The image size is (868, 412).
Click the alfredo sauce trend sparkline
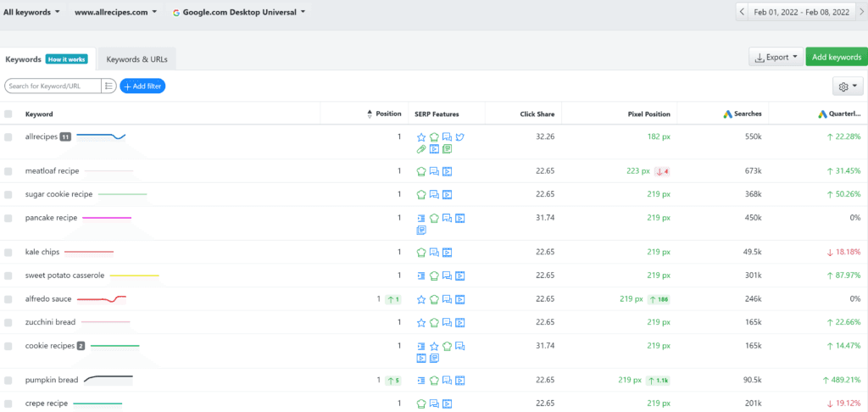click(x=102, y=299)
